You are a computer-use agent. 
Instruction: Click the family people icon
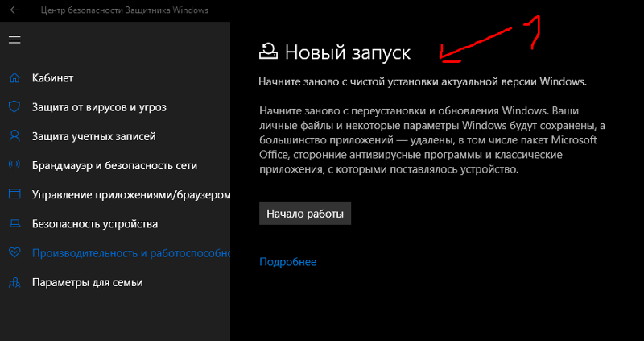coord(14,283)
